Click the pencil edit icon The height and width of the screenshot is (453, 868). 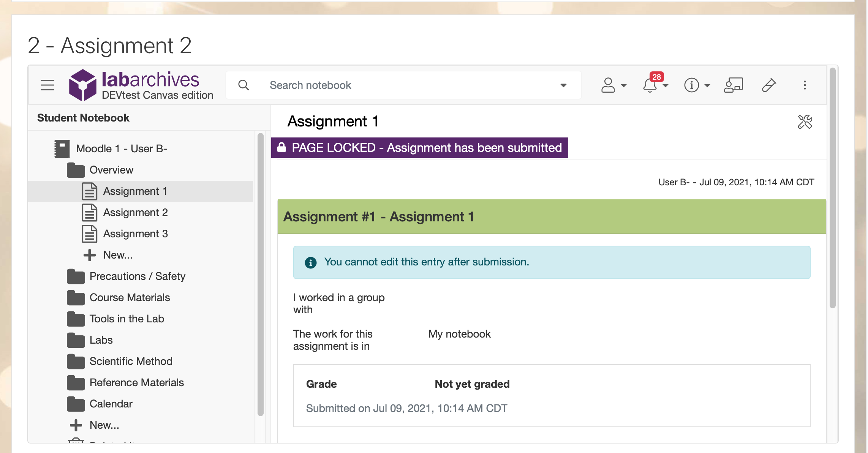point(768,85)
